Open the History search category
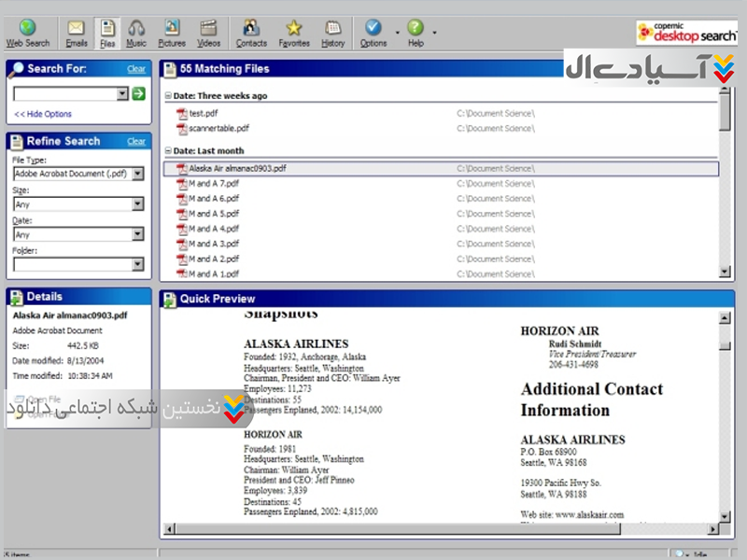The width and height of the screenshot is (747, 560). [x=332, y=33]
